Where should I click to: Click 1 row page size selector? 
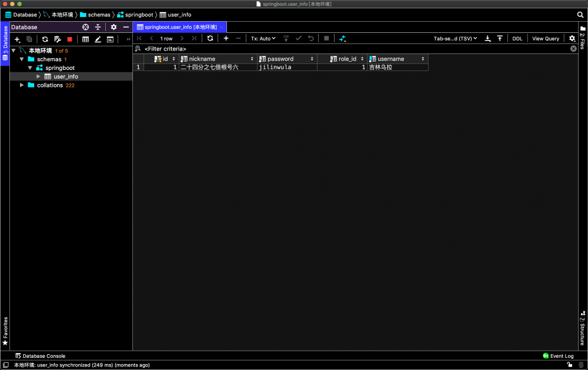(166, 39)
